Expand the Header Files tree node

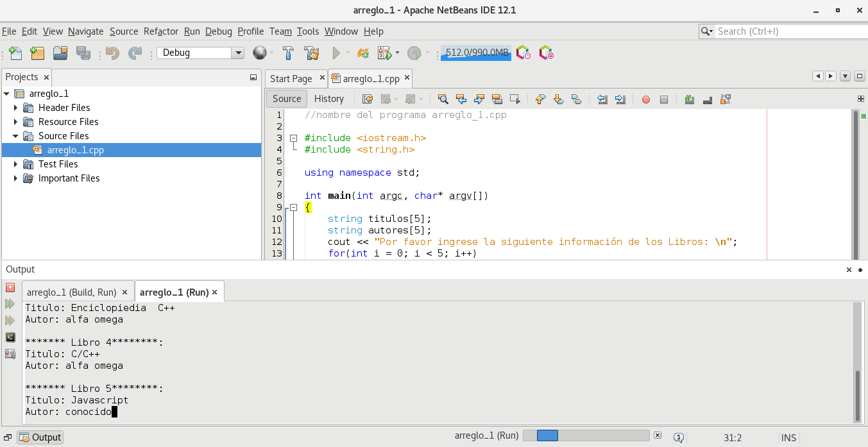click(16, 108)
